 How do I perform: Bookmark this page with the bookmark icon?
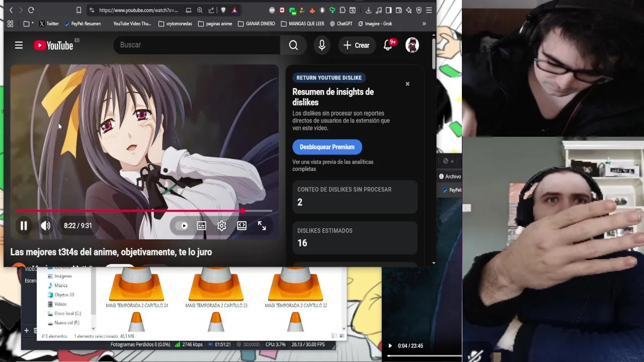tap(78, 10)
